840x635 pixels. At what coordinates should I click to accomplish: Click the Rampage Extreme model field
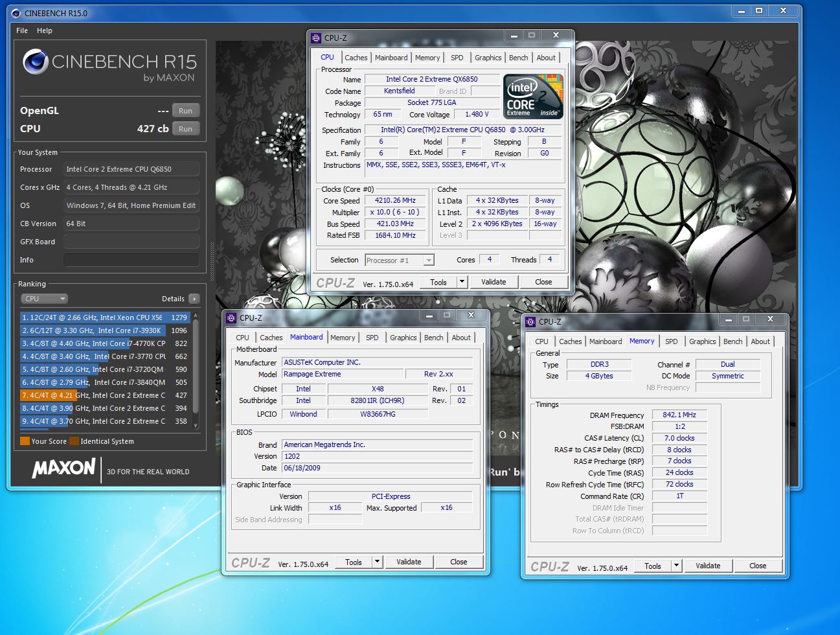343,375
